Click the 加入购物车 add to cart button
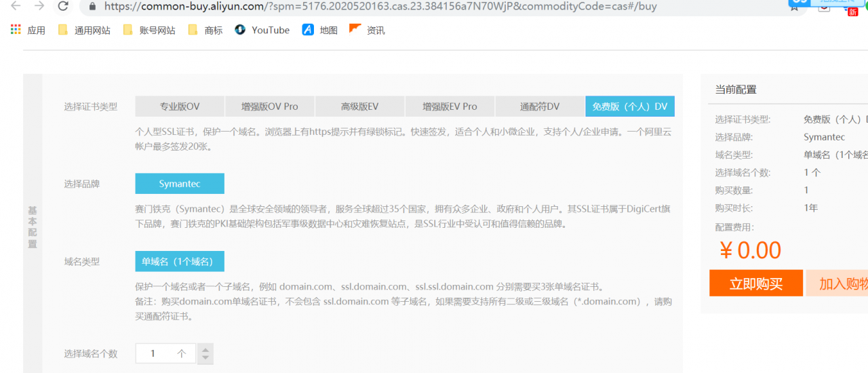 click(x=838, y=283)
